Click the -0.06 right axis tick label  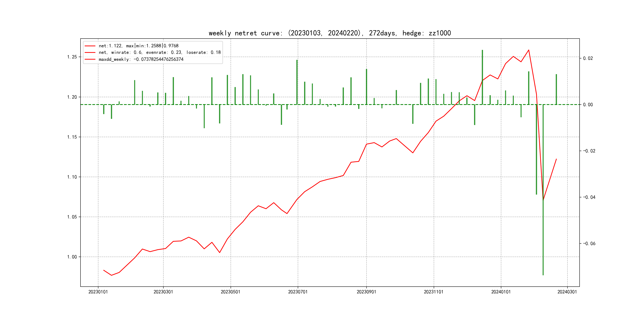point(589,243)
